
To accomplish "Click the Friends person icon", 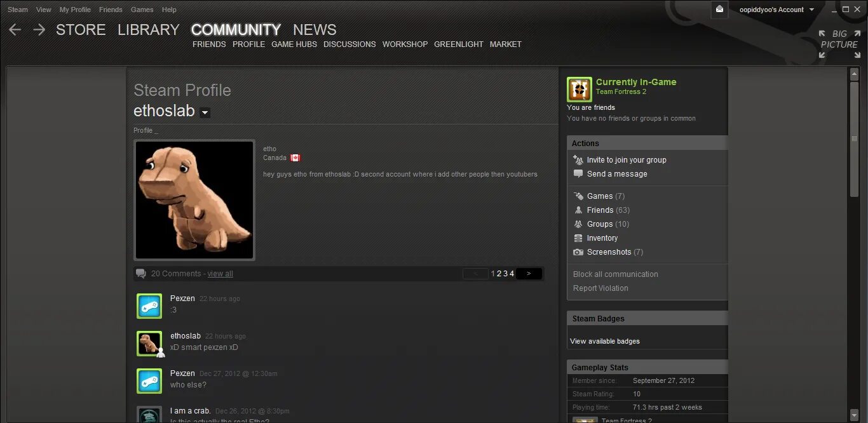I will pos(578,210).
